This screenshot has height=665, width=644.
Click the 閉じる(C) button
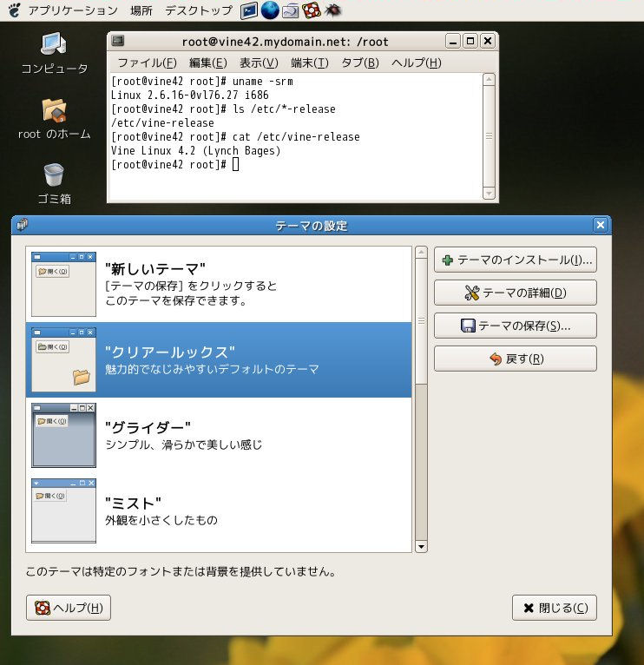point(554,608)
